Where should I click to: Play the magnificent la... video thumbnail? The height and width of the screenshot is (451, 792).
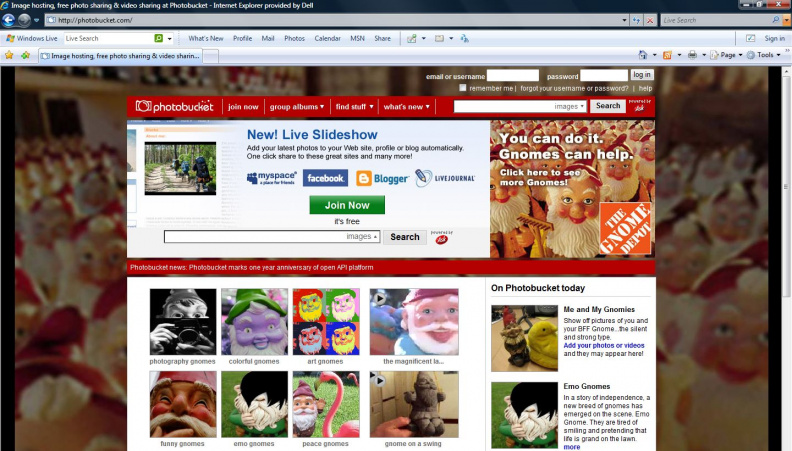(414, 322)
